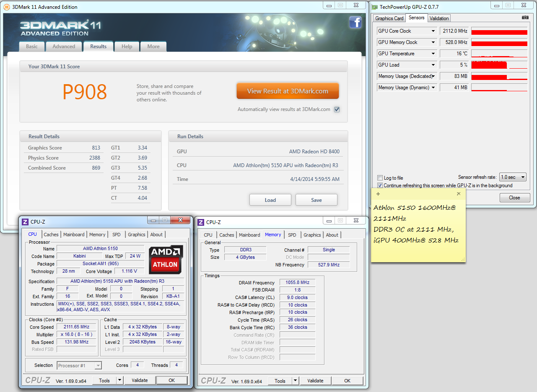The width and height of the screenshot is (537, 392).
Task: Click the GPU Load red graph
Action: click(x=499, y=65)
